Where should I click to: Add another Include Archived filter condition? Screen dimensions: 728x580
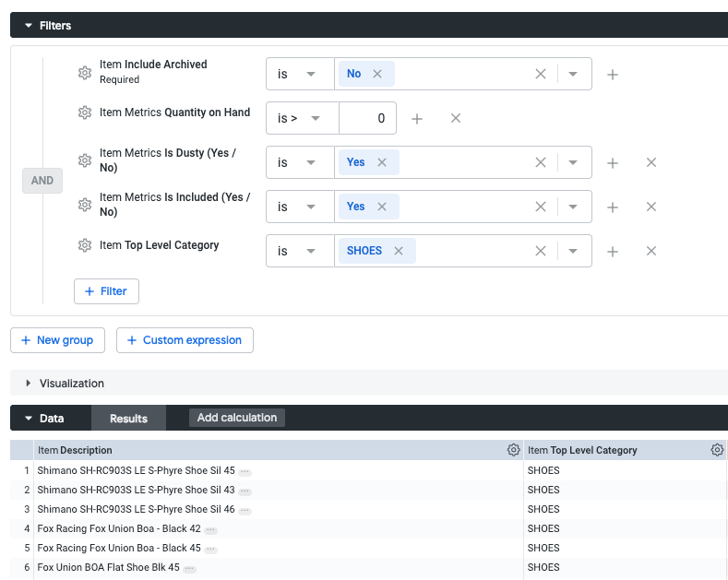tap(613, 75)
